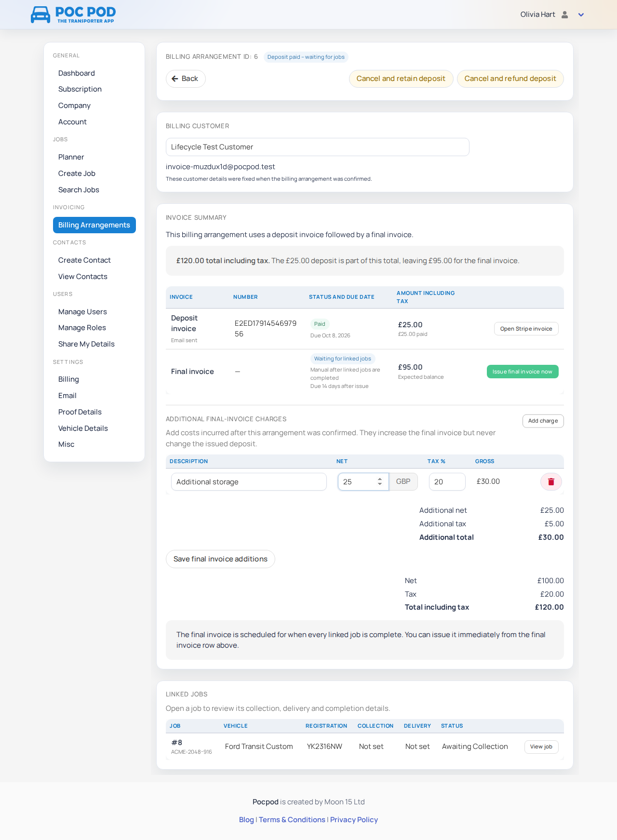Expand the user menu chevron
The height and width of the screenshot is (840, 617).
[x=581, y=15]
